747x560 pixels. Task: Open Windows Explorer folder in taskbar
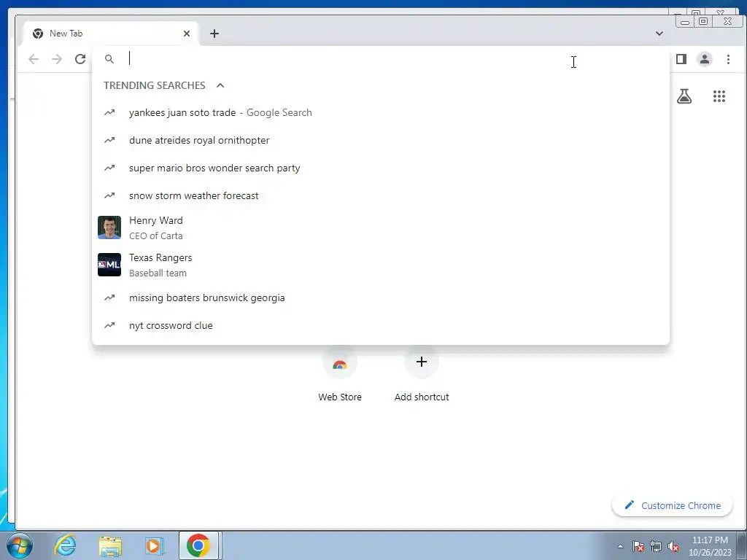(x=110, y=545)
